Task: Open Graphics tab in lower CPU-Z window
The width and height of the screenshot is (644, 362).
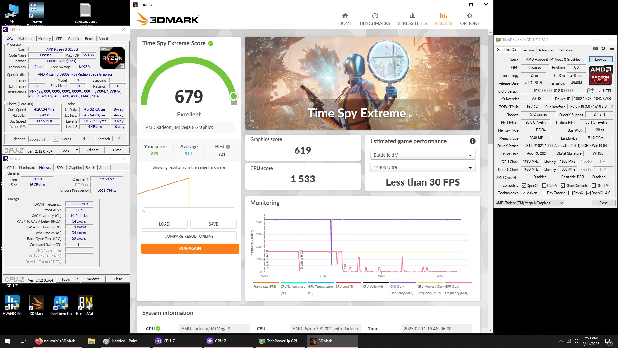Action: tap(75, 168)
